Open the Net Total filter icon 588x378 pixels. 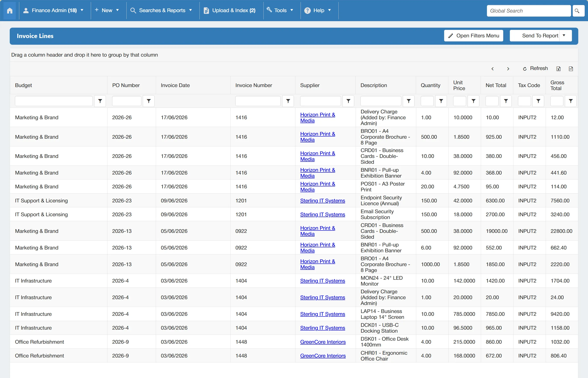[506, 101]
